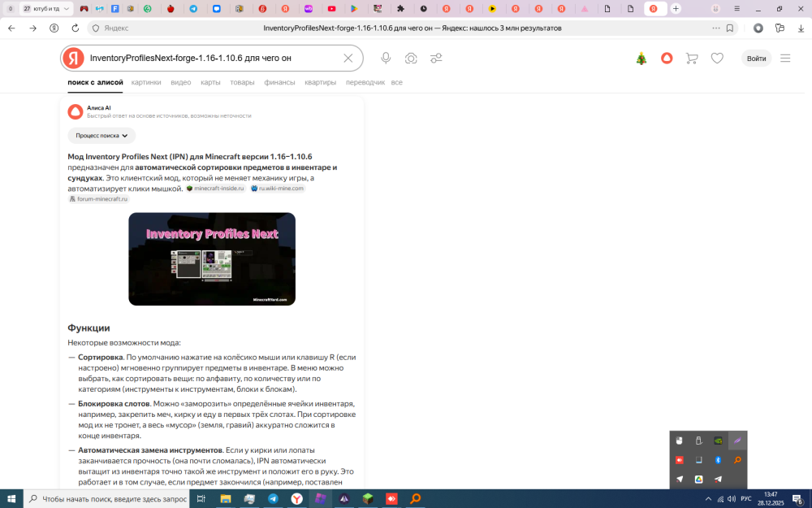Open the Windows Start menu
The height and width of the screenshot is (508, 812).
point(11,499)
